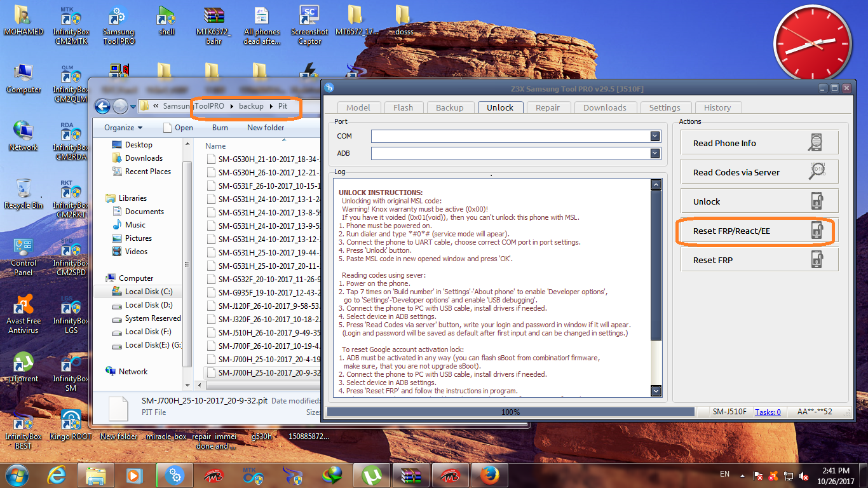Open the shell desktop shortcut
The height and width of the screenshot is (488, 868).
166,22
